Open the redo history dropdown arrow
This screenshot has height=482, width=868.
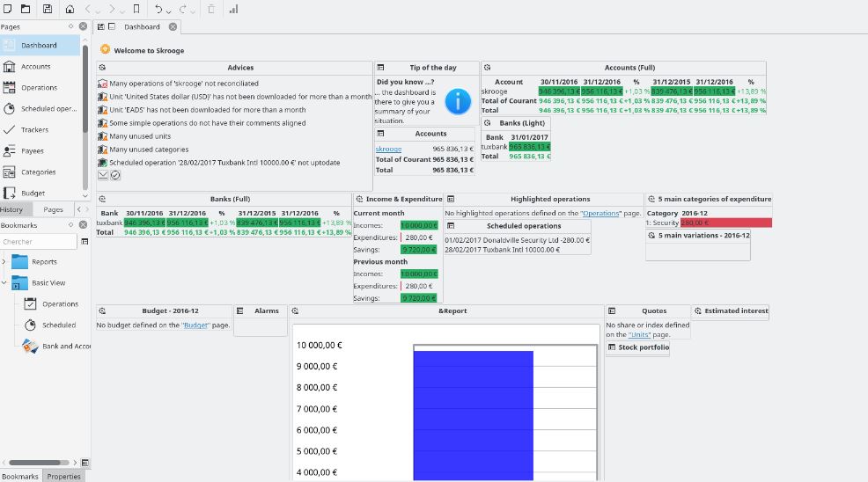(x=194, y=11)
